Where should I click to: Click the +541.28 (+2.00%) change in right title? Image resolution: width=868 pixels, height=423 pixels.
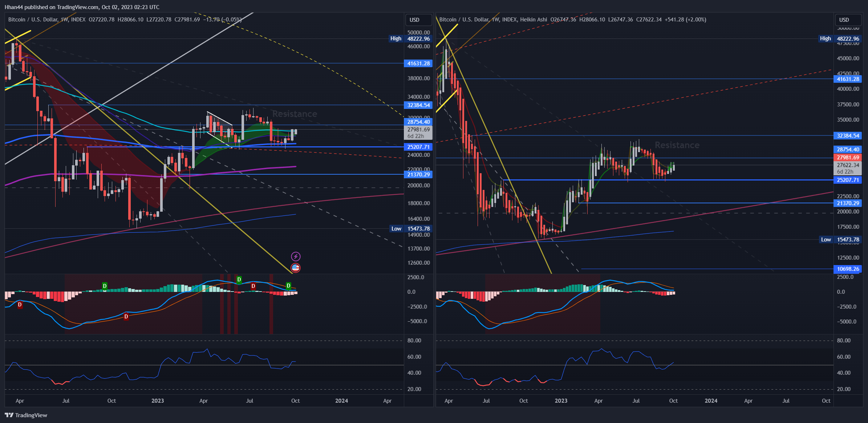click(685, 20)
